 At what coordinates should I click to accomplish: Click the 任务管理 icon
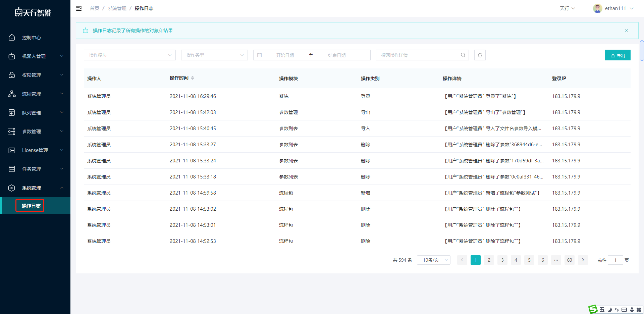click(x=12, y=169)
